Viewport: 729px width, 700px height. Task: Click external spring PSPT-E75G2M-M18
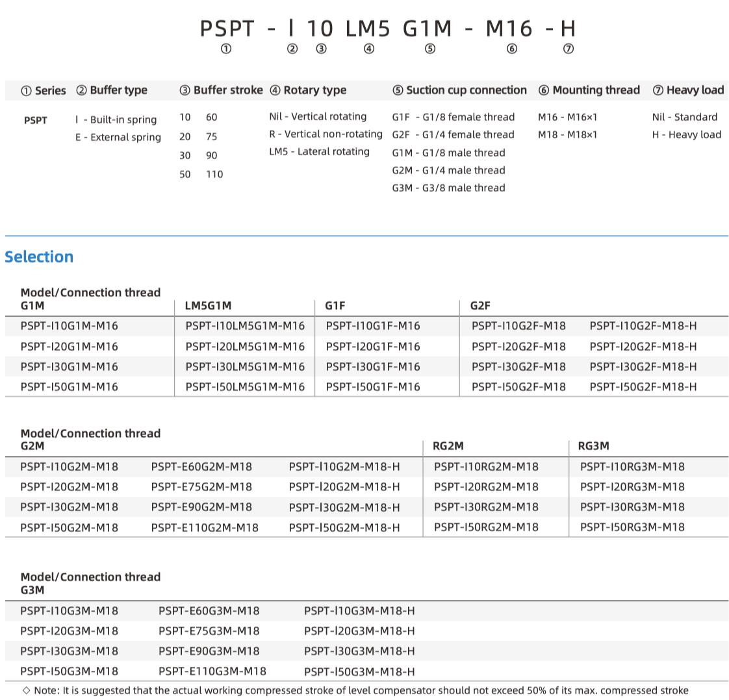(201, 487)
